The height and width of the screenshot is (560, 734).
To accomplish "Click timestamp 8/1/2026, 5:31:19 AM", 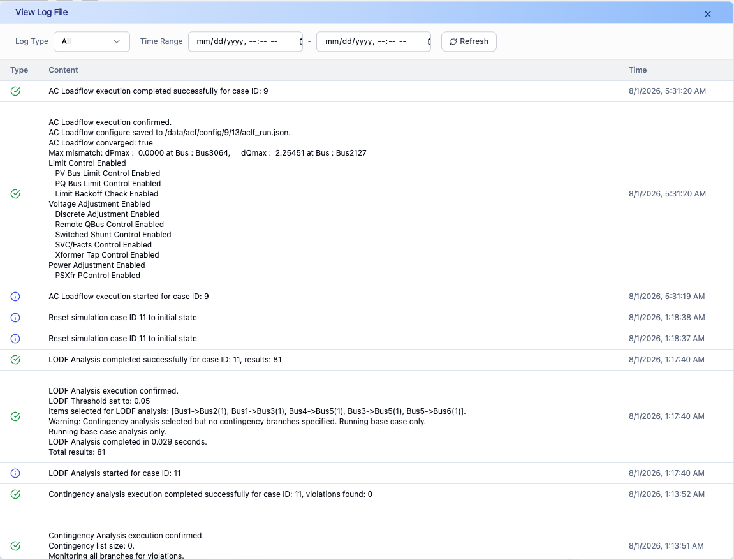I will pyautogui.click(x=666, y=297).
